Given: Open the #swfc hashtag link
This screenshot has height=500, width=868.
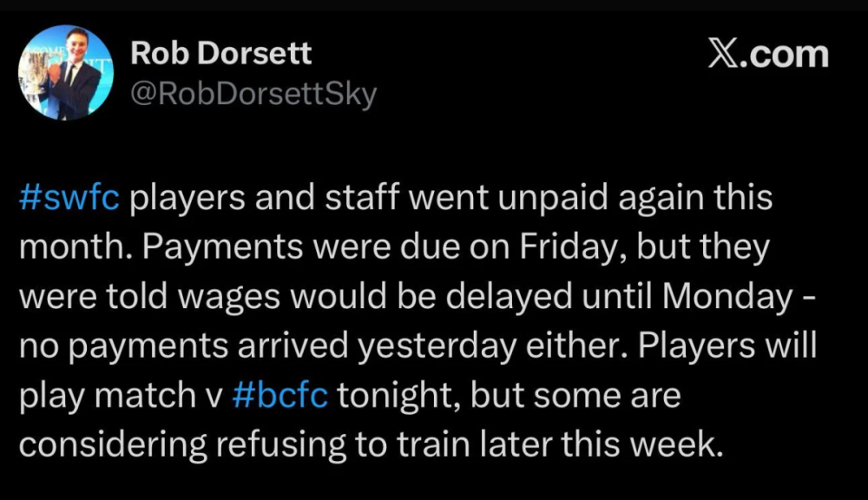Looking at the screenshot, I should click(73, 197).
